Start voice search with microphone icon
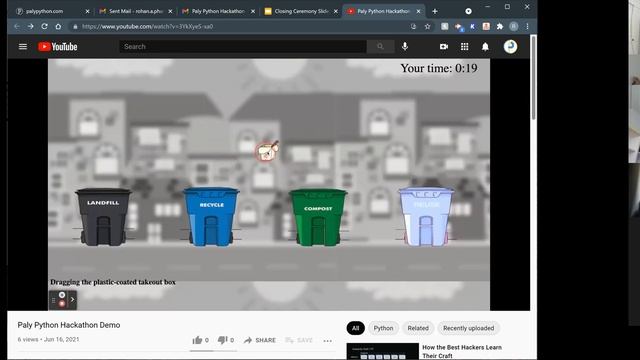This screenshot has height=360, width=640. pyautogui.click(x=404, y=47)
